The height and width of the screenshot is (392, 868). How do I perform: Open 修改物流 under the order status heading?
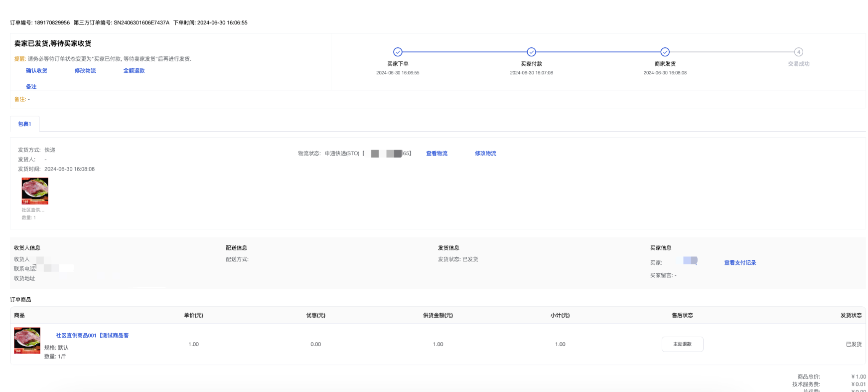pos(85,71)
